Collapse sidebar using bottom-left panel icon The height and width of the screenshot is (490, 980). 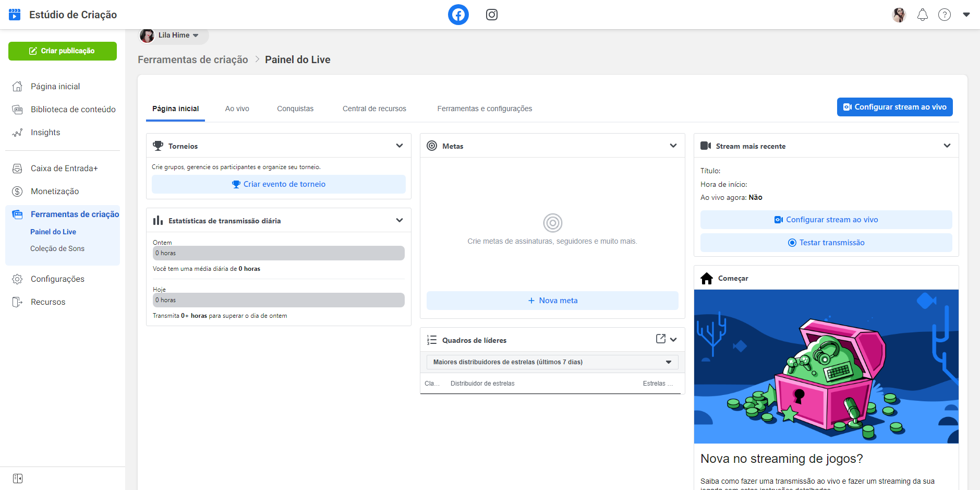[x=18, y=479]
